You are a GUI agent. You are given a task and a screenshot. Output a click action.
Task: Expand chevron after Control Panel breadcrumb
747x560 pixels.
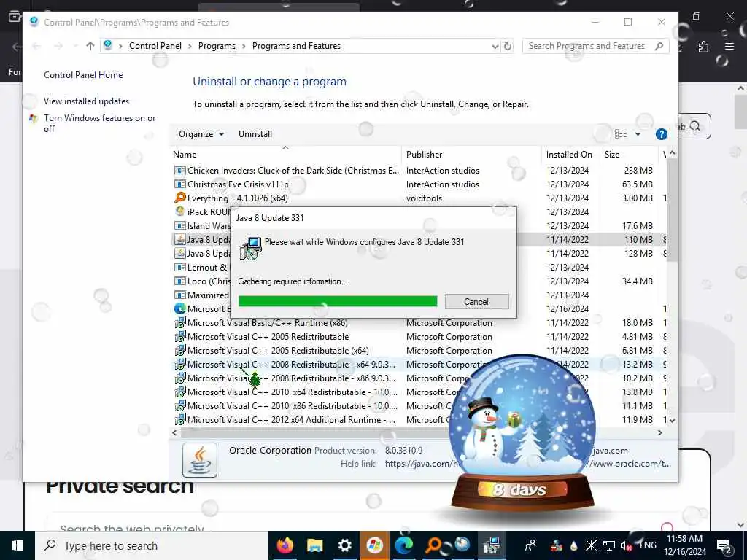[x=190, y=46]
